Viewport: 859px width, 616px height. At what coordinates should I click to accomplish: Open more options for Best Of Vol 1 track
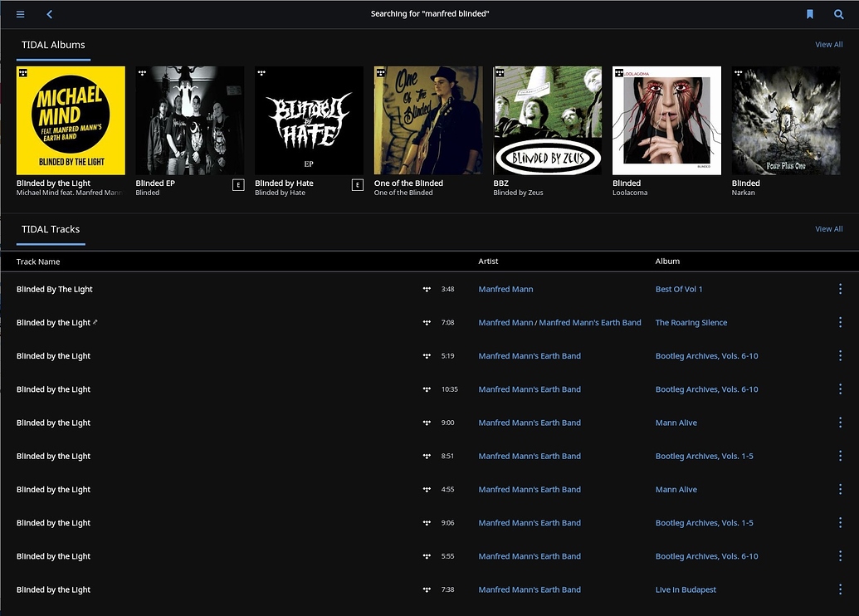[x=841, y=289]
